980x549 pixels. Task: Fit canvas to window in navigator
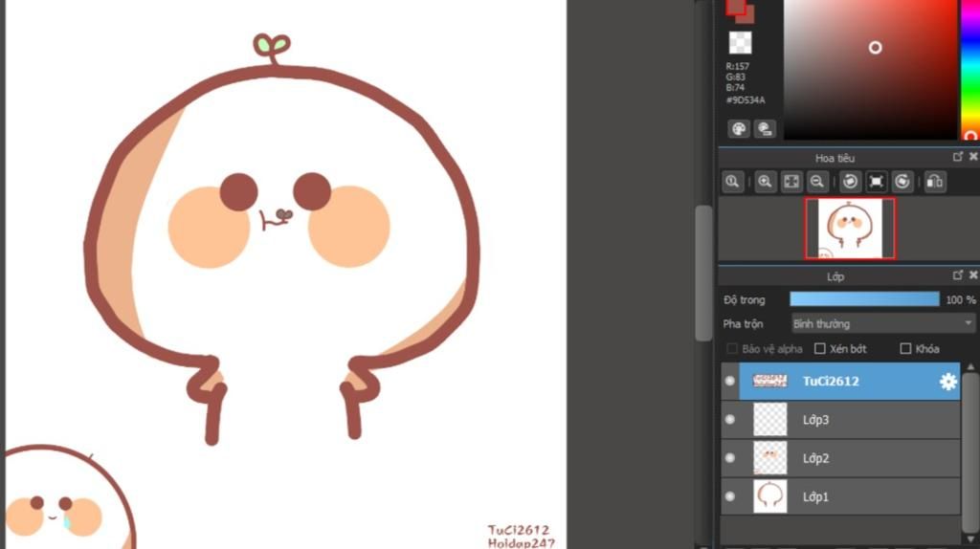click(791, 182)
